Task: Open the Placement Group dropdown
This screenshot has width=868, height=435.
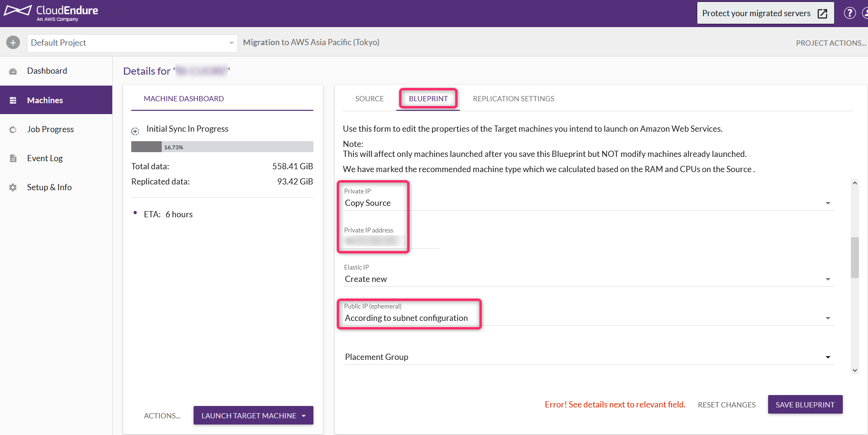Action: 589,357
